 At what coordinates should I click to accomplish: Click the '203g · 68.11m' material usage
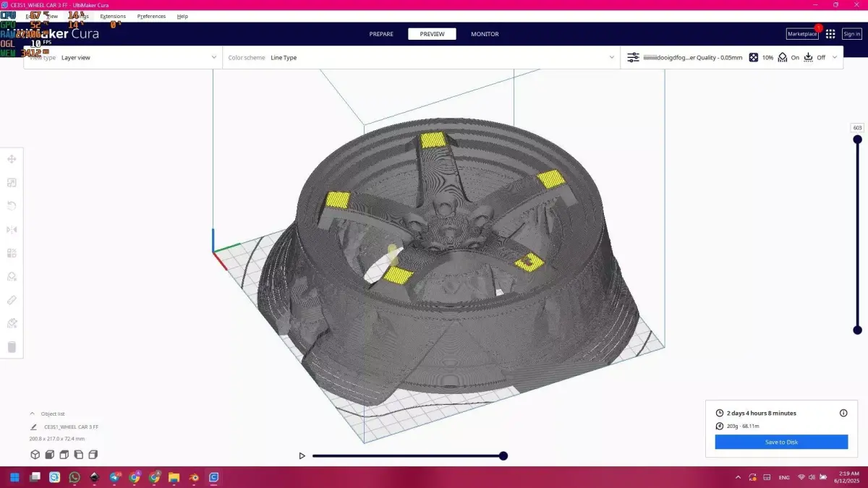pos(743,426)
